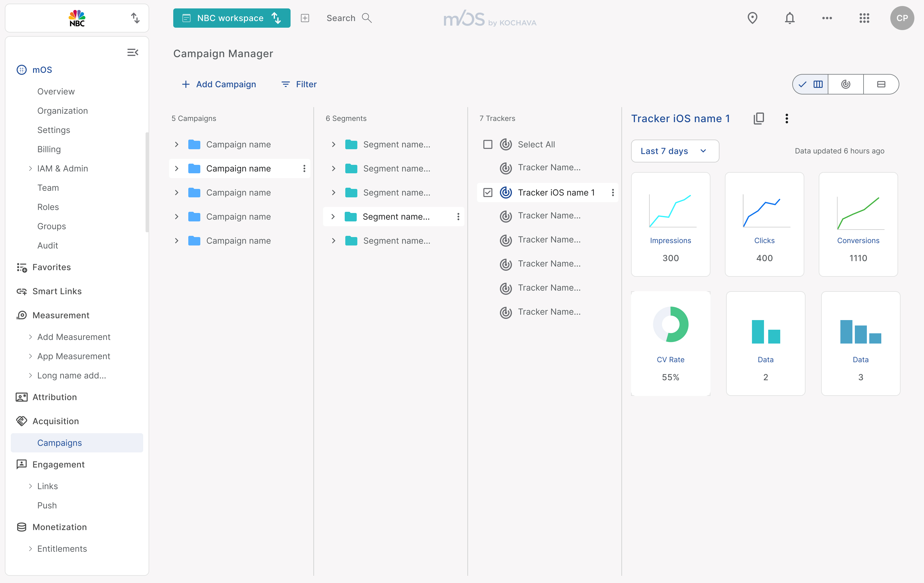The height and width of the screenshot is (583, 924).
Task: Click the Add Campaign button
Action: (219, 84)
